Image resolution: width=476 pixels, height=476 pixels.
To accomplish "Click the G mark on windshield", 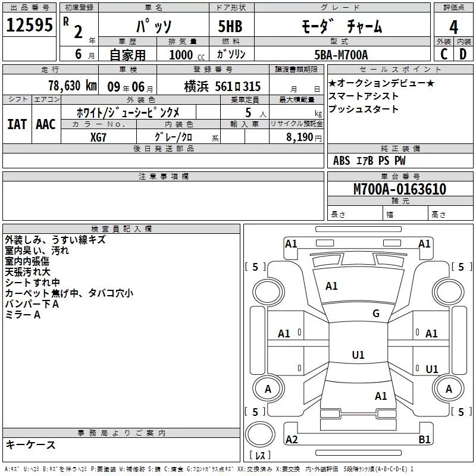I will (x=376, y=314).
